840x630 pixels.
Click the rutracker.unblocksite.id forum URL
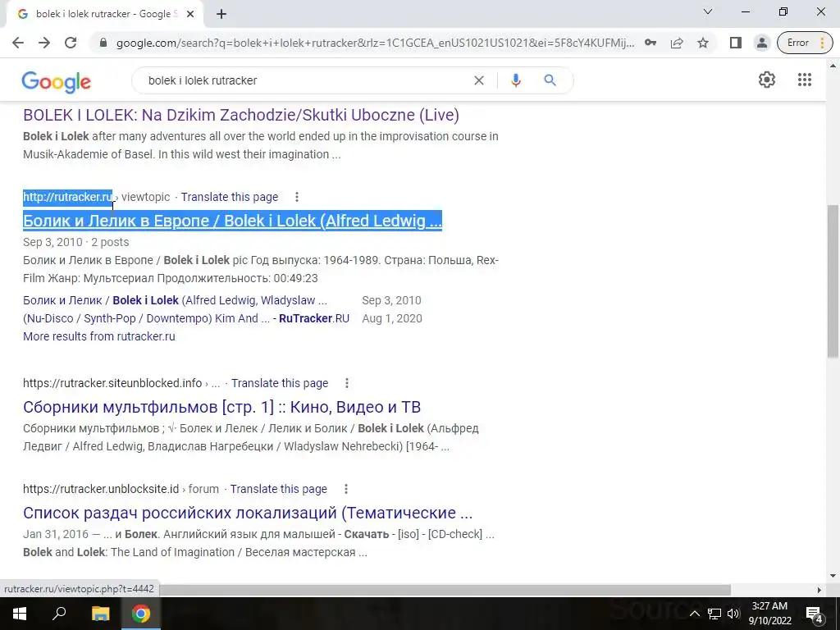pos(121,489)
